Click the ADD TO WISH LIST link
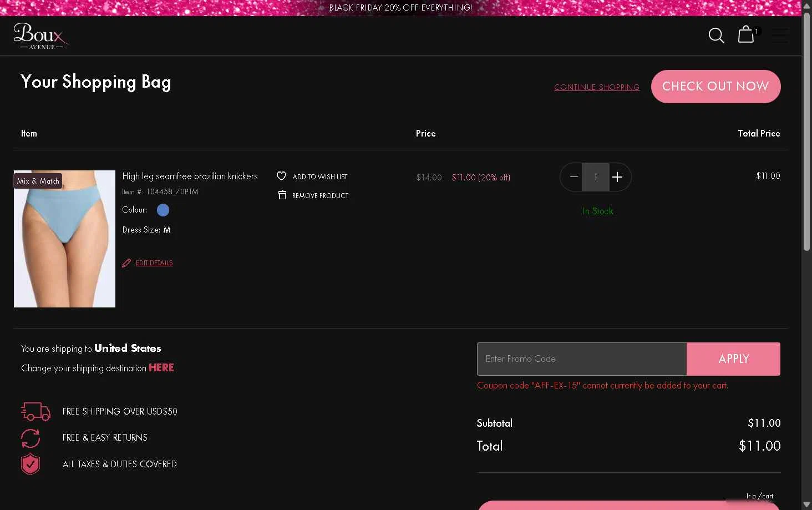812x510 pixels. 320,176
